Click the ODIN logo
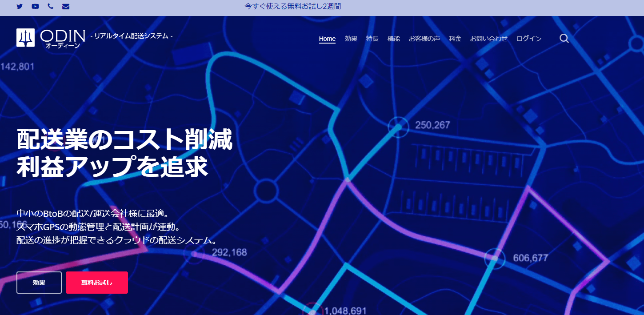This screenshot has height=315, width=644. pos(50,38)
